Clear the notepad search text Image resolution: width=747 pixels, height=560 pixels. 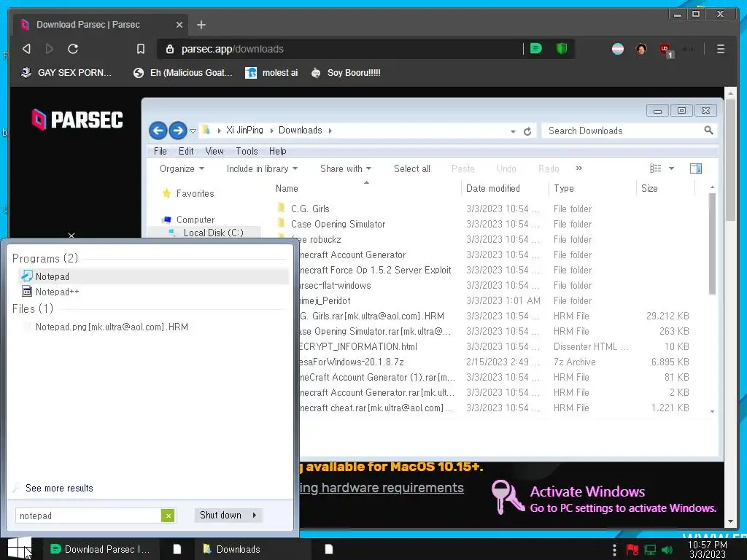[x=168, y=516]
